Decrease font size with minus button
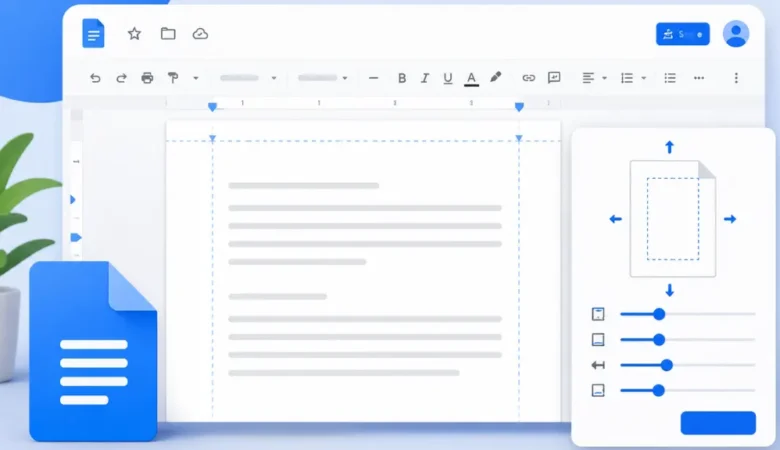The width and height of the screenshot is (780, 450). [x=374, y=78]
